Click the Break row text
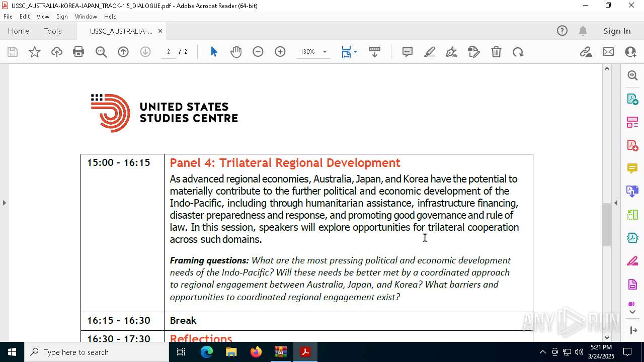The height and width of the screenshot is (362, 644). coord(183,320)
